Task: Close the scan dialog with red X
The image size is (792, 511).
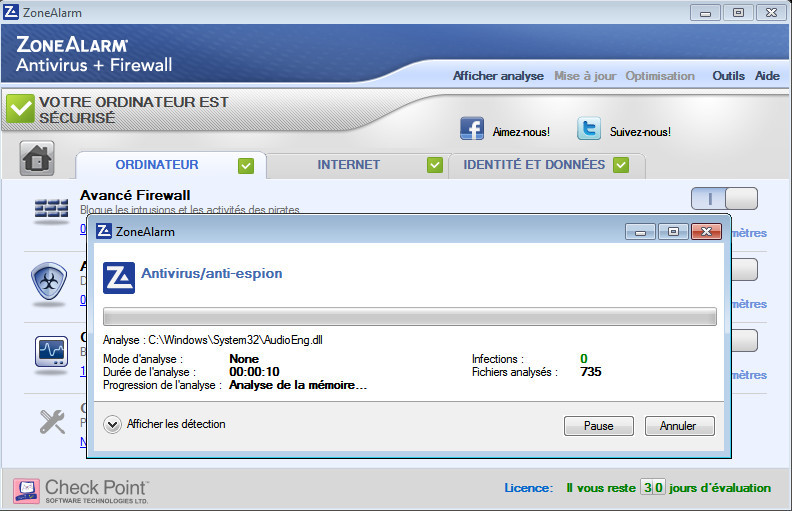Action: click(706, 231)
